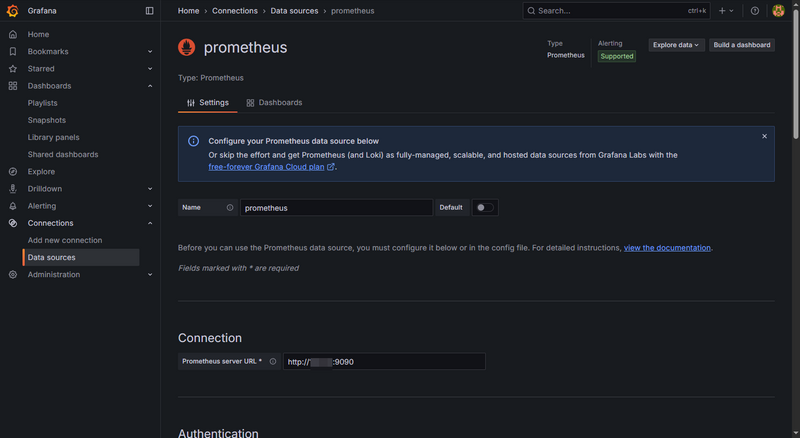The image size is (800, 438).
Task: Expand the Administration section chevron
Action: (150, 275)
